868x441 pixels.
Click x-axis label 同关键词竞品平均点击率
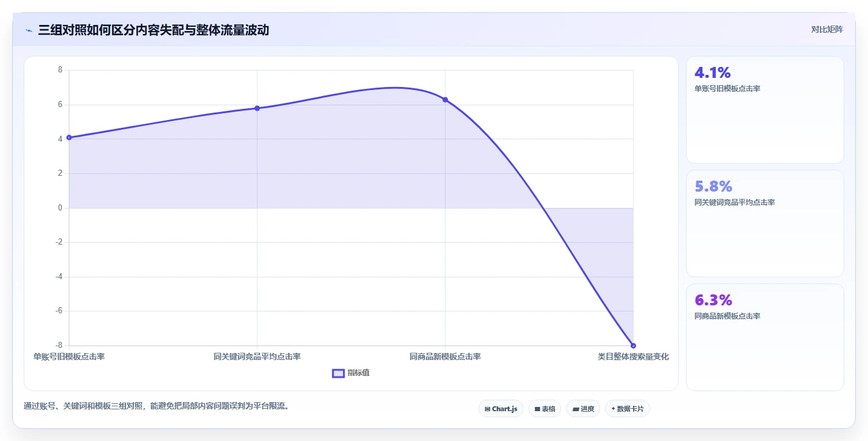257,356
